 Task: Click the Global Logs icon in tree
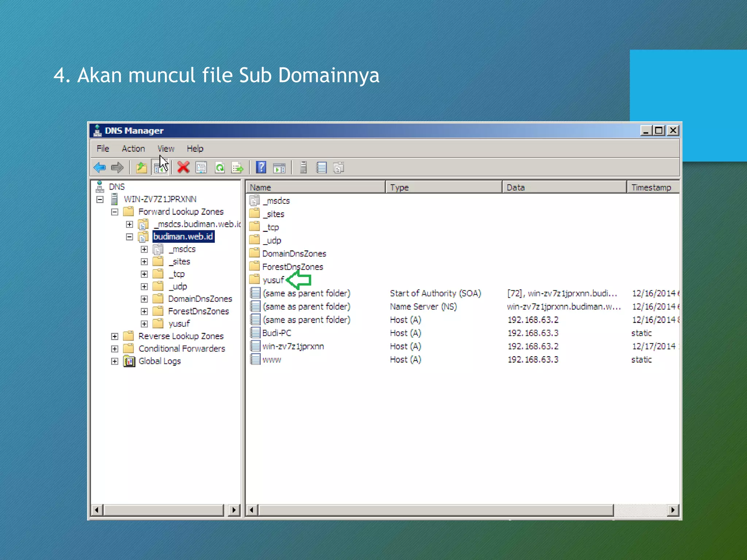(129, 361)
